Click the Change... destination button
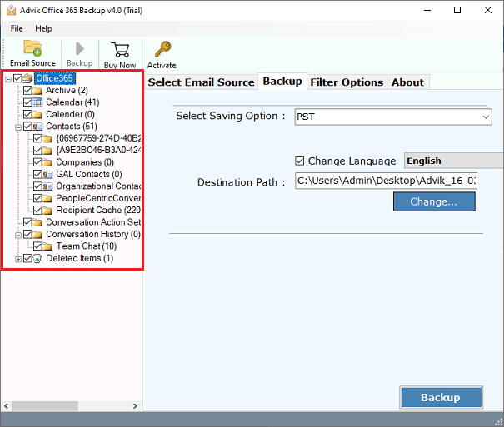 [x=434, y=201]
